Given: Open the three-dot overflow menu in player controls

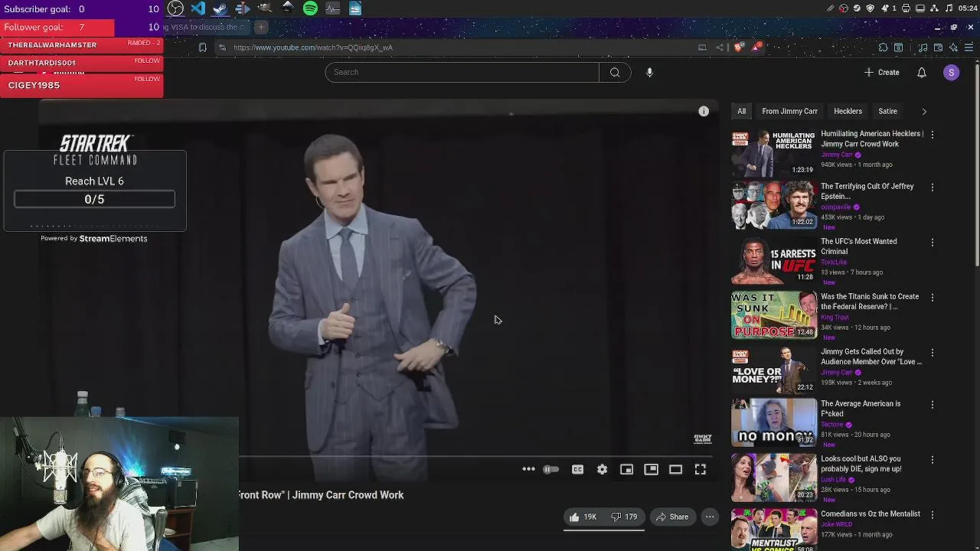Looking at the screenshot, I should (x=528, y=469).
